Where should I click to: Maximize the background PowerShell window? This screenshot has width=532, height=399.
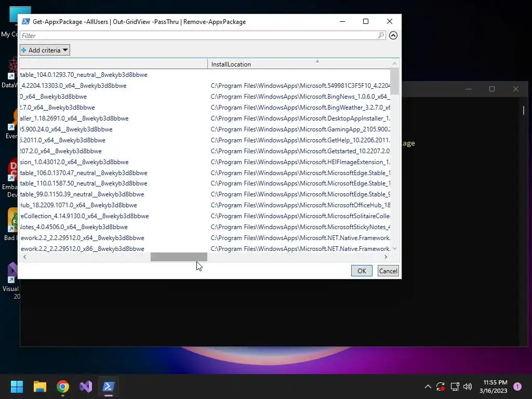point(492,89)
